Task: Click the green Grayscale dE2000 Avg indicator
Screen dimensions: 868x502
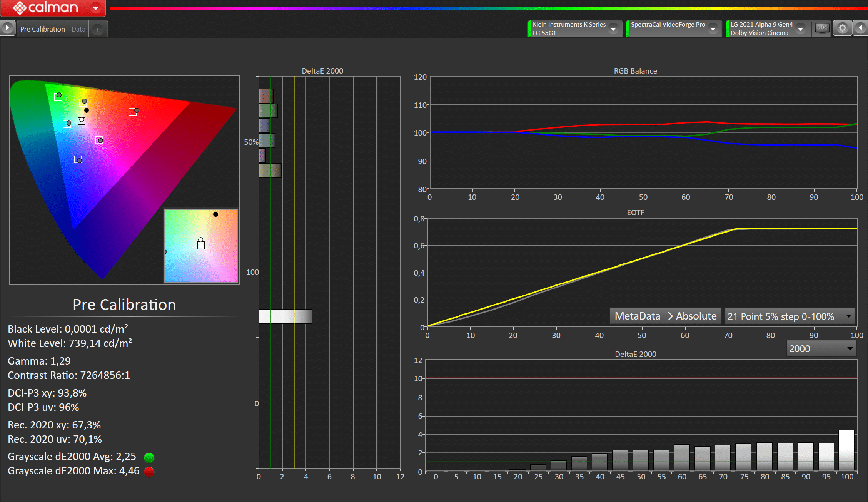Action: tap(149, 457)
